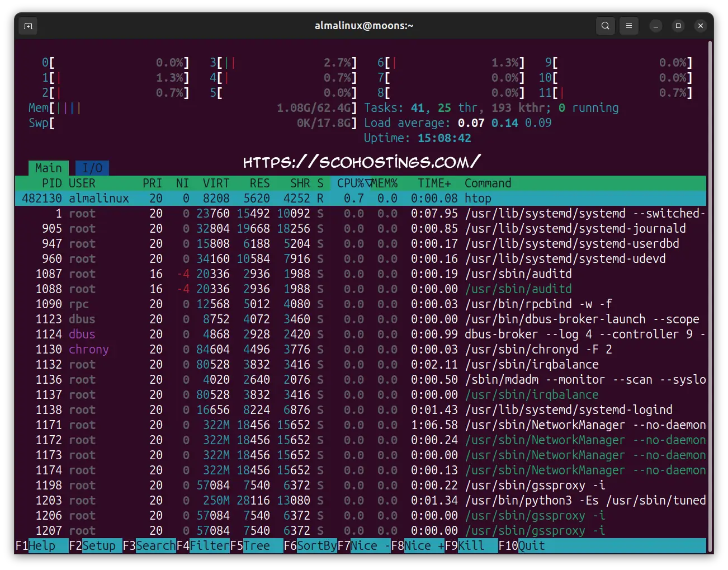Select the systemd-userdbd process row
The width and height of the screenshot is (728, 570).
pyautogui.click(x=361, y=244)
